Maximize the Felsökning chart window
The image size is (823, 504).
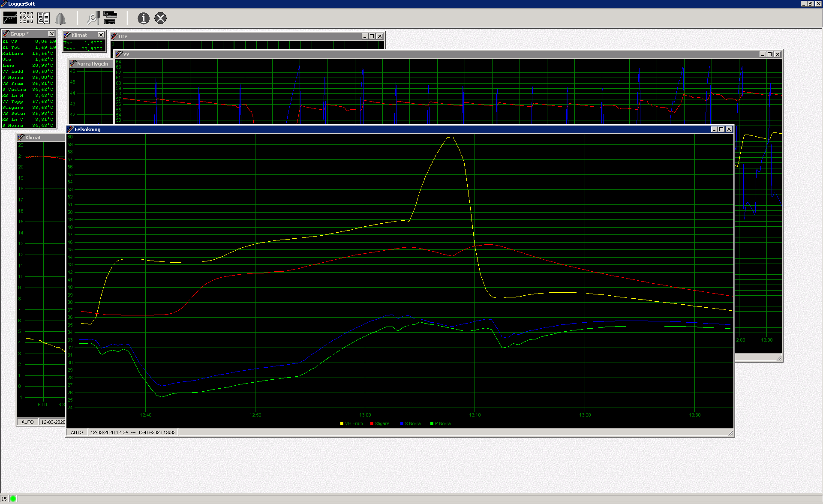[x=721, y=129]
